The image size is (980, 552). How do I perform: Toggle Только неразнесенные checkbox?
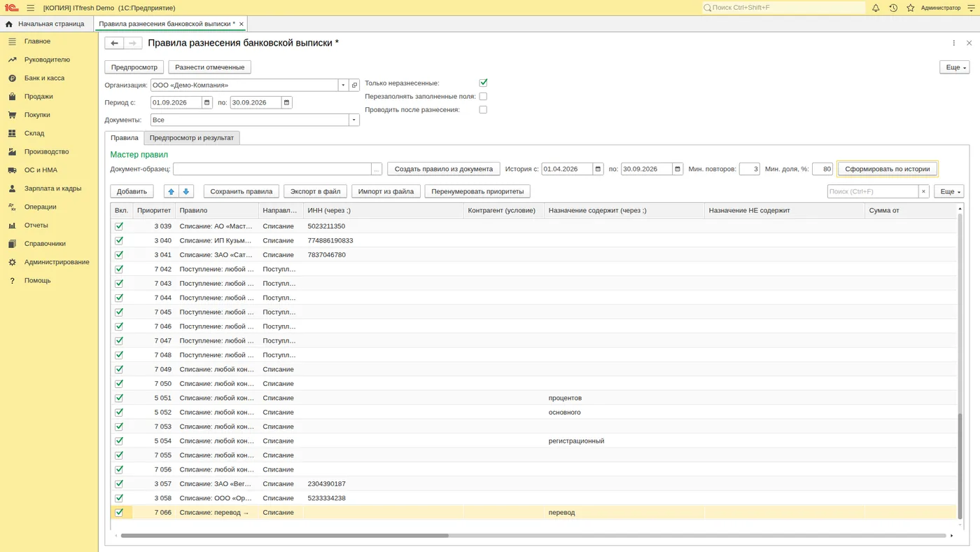click(x=483, y=83)
